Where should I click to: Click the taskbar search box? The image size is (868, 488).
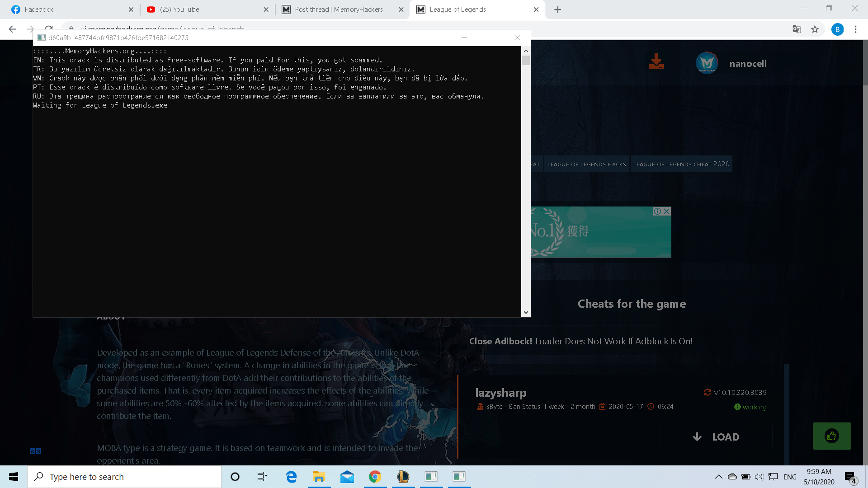(x=124, y=477)
